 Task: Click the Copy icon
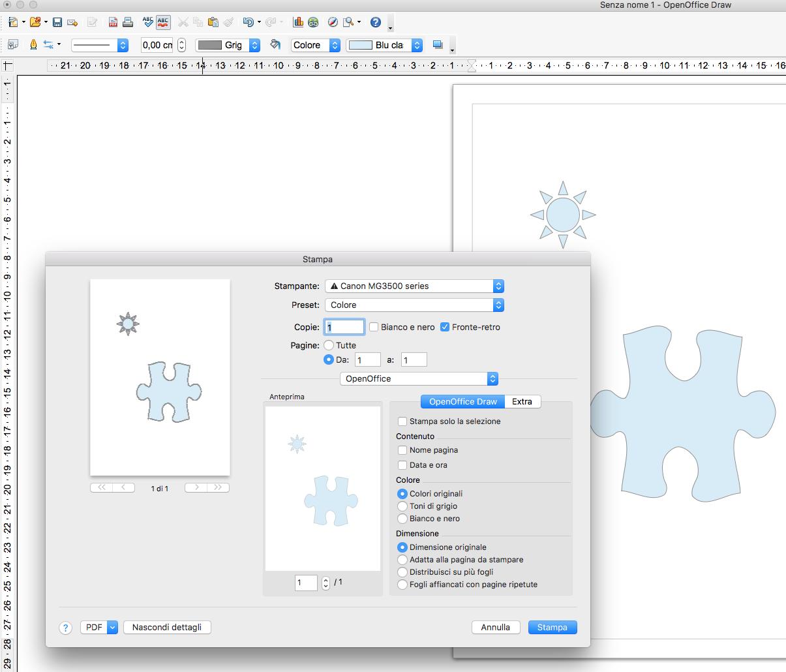[x=198, y=22]
